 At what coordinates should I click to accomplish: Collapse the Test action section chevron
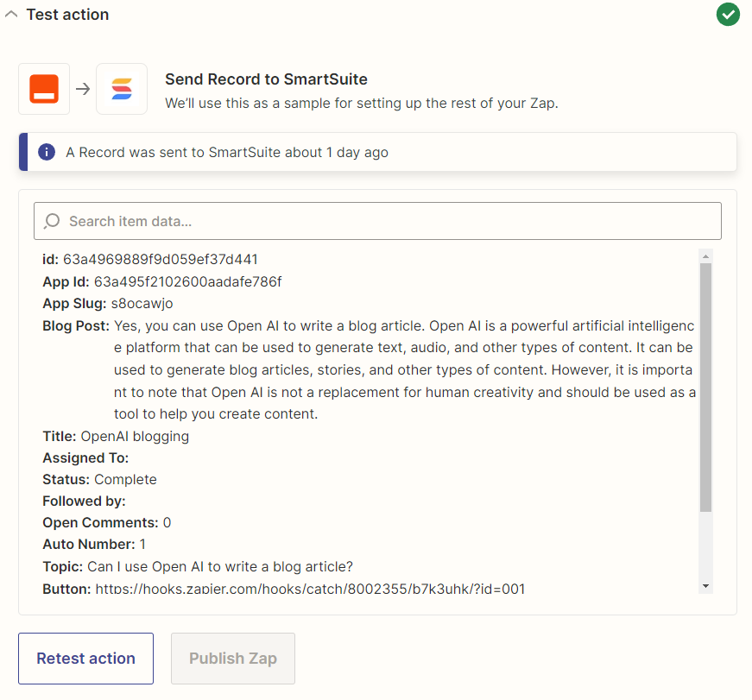(x=11, y=15)
